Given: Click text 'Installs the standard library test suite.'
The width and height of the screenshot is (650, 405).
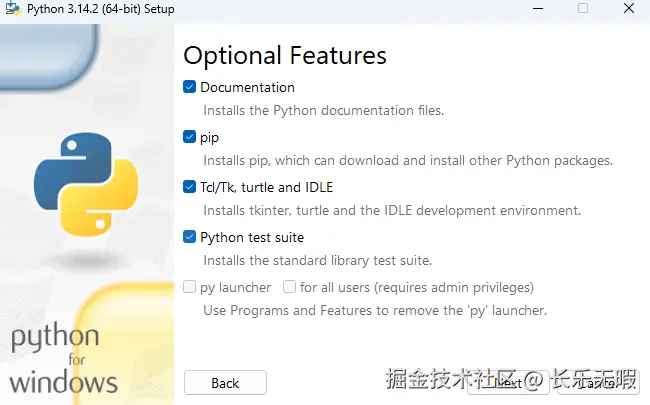Looking at the screenshot, I should tap(318, 261).
